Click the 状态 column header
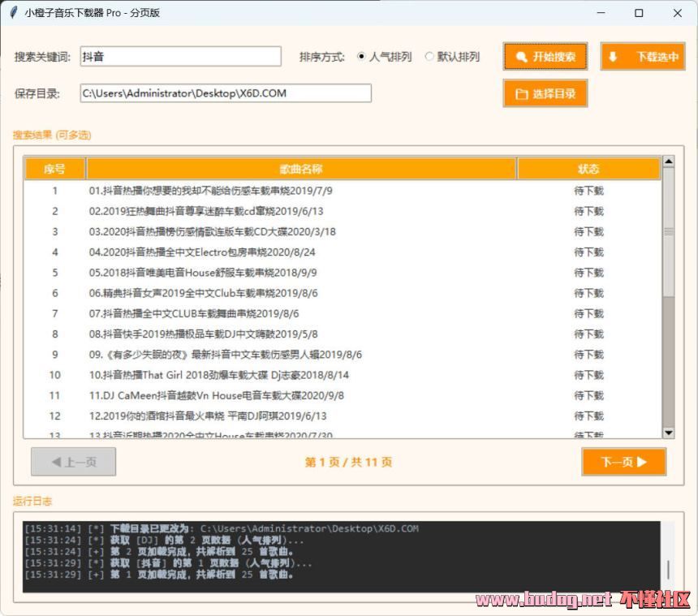Viewport: 698px width, 616px height. coord(588,169)
